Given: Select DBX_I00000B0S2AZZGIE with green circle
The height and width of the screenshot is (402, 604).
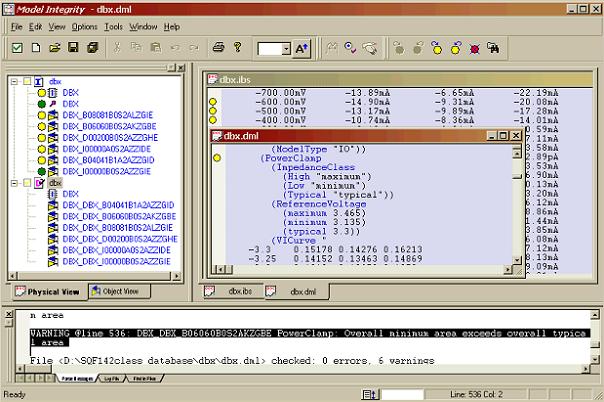Looking at the screenshot, I should click(x=106, y=171).
